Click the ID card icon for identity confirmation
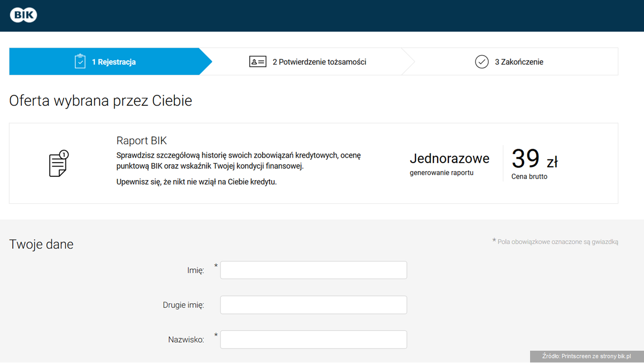The height and width of the screenshot is (363, 644). pyautogui.click(x=258, y=61)
